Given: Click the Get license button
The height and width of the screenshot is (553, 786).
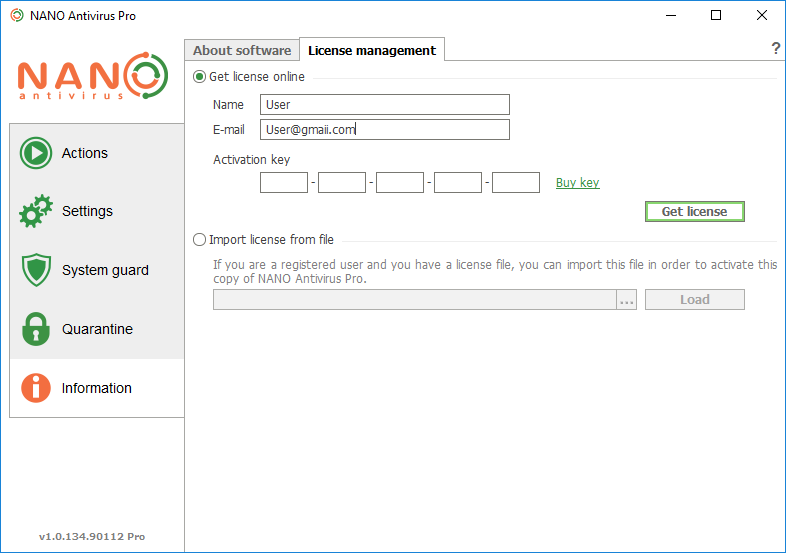Looking at the screenshot, I should coord(694,212).
